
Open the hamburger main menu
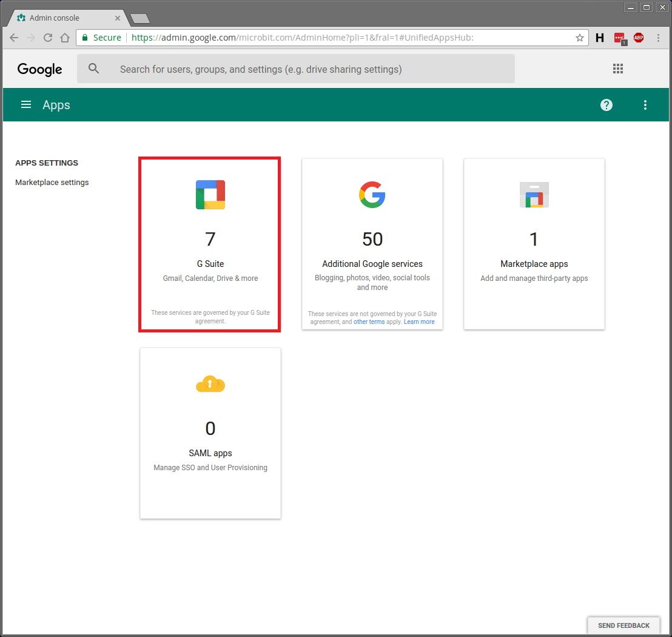pyautogui.click(x=26, y=104)
